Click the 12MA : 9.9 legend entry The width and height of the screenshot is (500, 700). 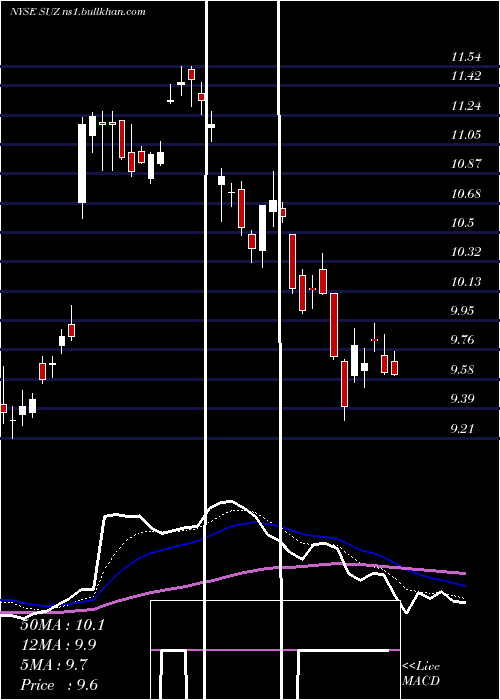click(58, 645)
